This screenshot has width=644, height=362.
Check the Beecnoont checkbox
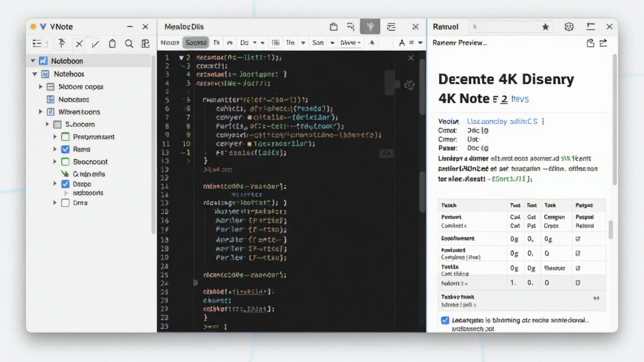(x=65, y=162)
